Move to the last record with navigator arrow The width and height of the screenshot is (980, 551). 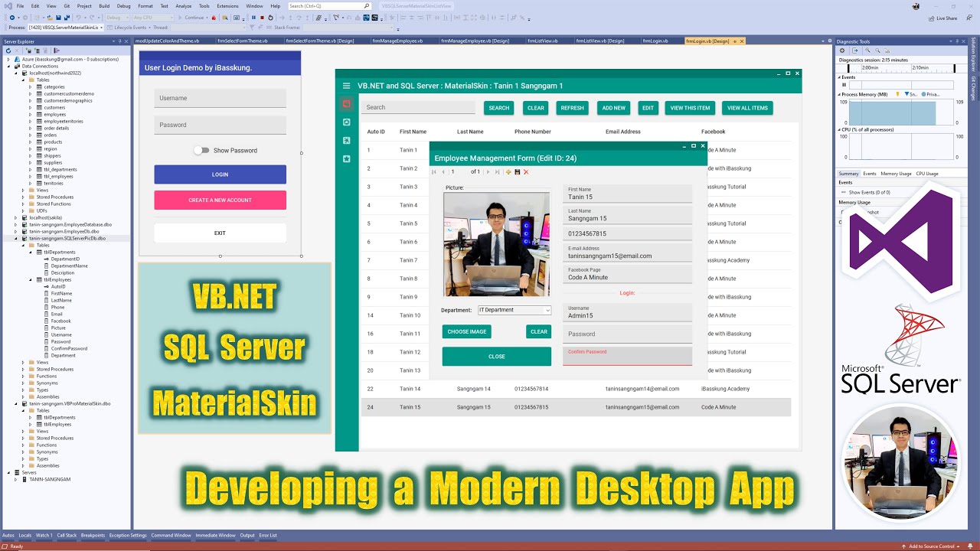coord(498,171)
